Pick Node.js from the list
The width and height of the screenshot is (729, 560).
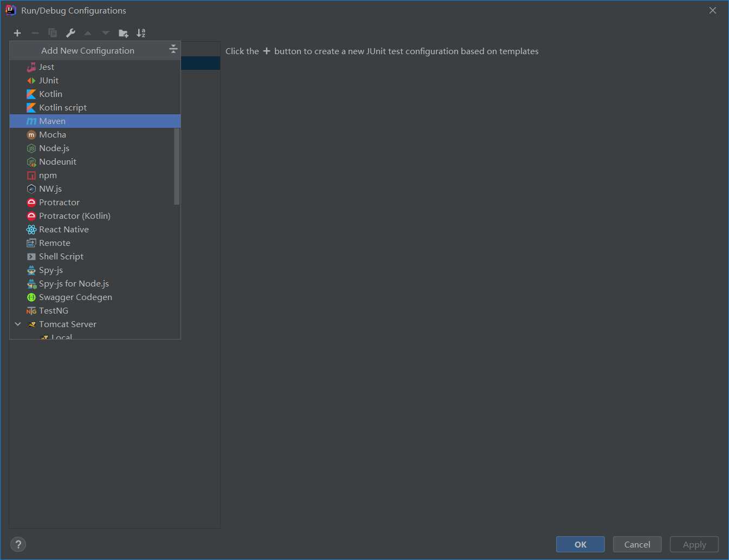95,148
